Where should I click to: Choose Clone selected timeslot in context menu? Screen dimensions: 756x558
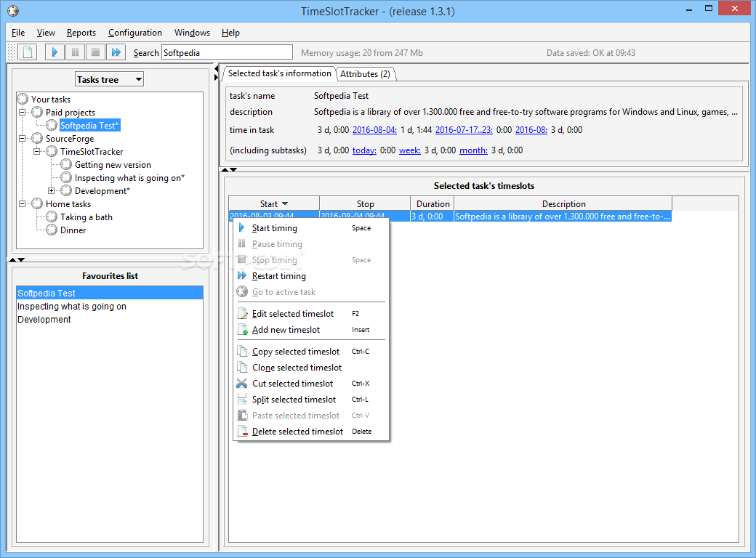point(311,367)
